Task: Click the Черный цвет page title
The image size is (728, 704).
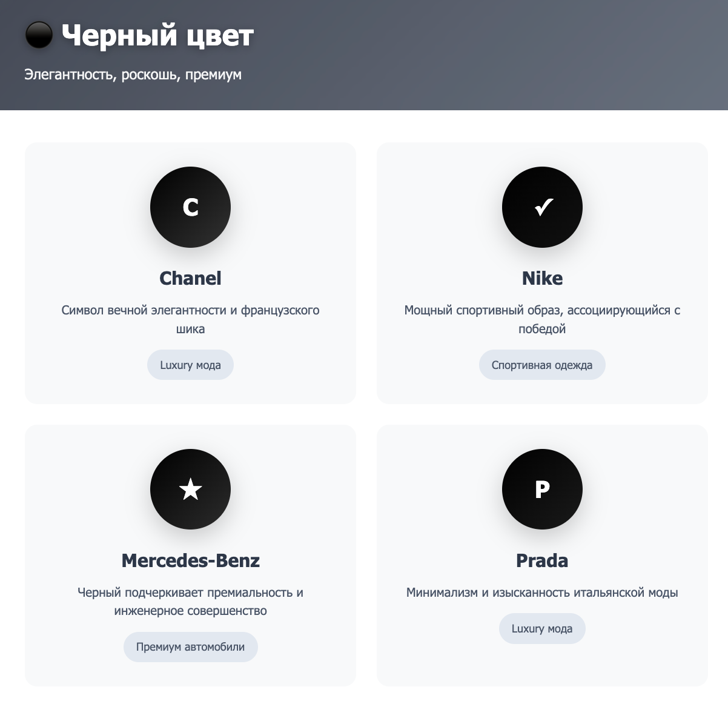Action: click(x=157, y=35)
